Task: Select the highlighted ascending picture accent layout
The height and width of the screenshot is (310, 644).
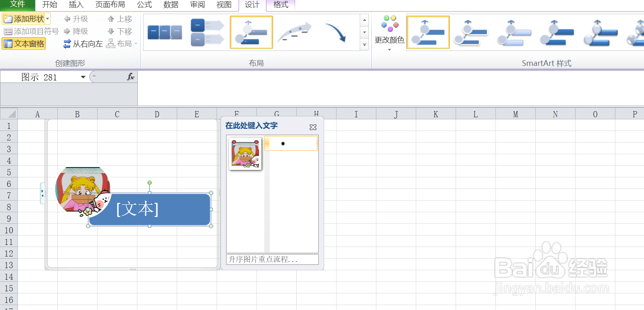Action: pos(251,32)
